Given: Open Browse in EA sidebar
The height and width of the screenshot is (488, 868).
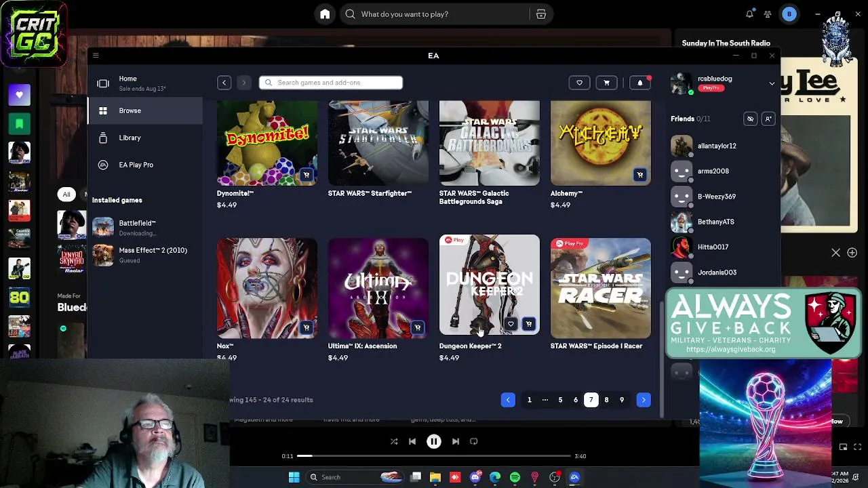Looking at the screenshot, I should coord(145,110).
